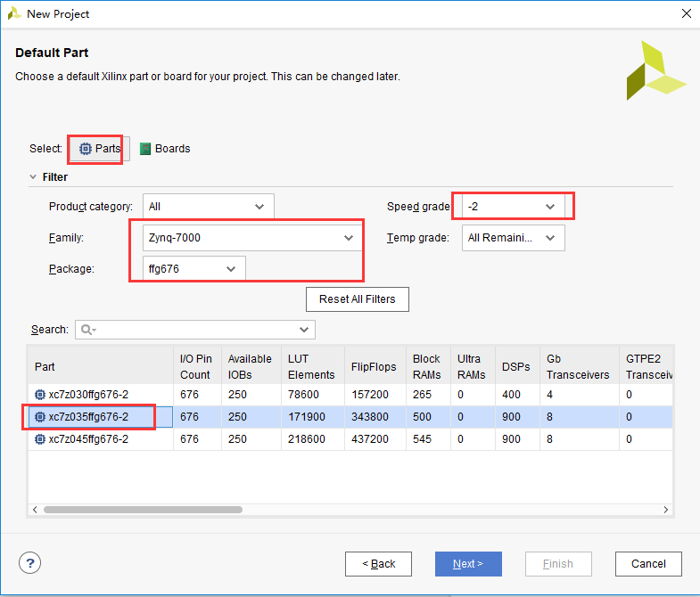Select part xc7z045ffg676-2 row
Viewport: 700px width, 597px height.
350,439
